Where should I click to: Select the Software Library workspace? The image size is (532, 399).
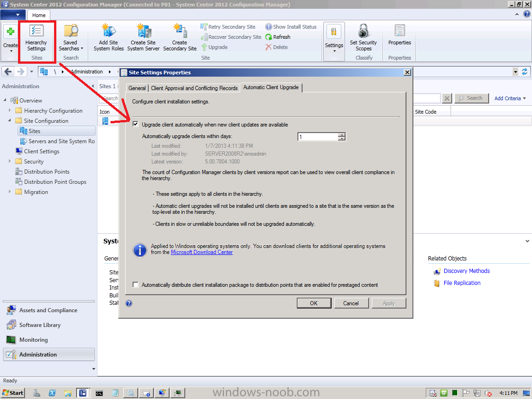click(40, 325)
